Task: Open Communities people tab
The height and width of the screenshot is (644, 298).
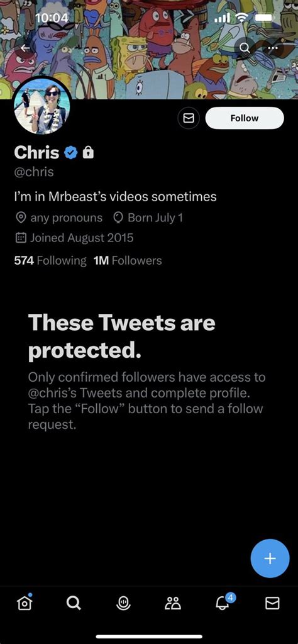Action: click(x=173, y=602)
